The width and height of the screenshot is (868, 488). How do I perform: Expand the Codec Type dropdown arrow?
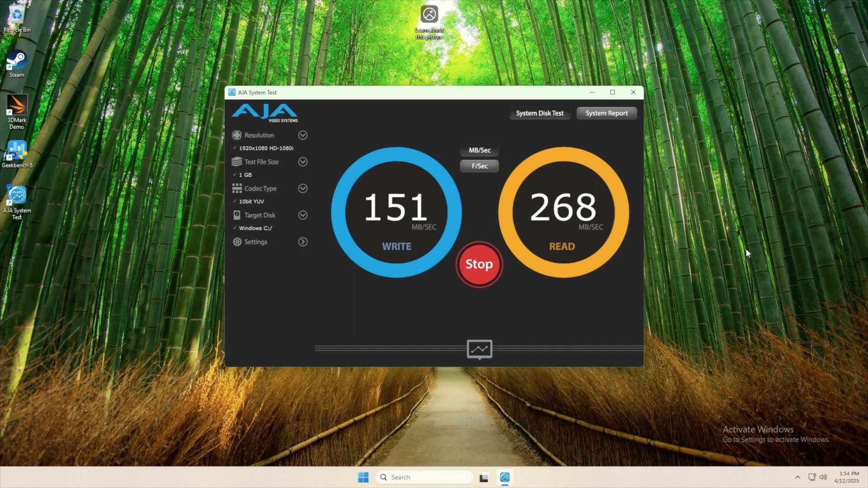pyautogui.click(x=303, y=188)
